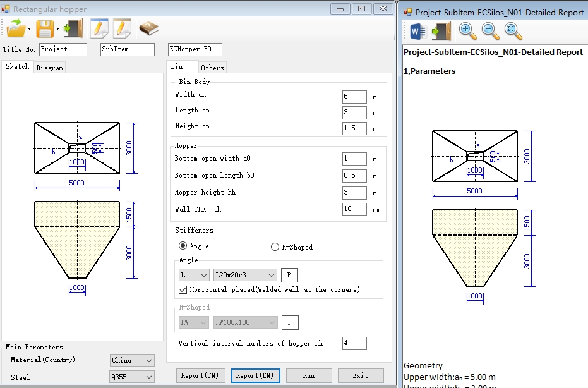This screenshot has height=388, width=588.
Task: Click the Height hn input field
Action: coord(354,128)
